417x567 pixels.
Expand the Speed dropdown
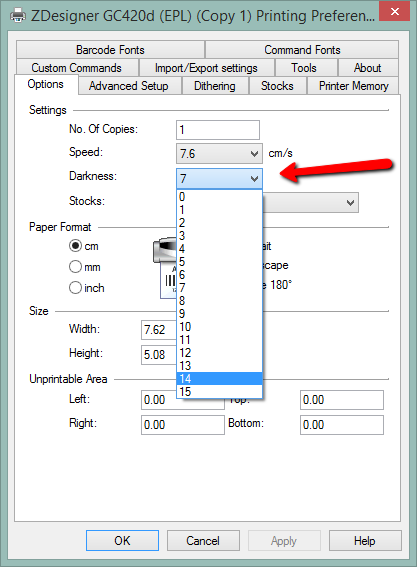tap(255, 154)
